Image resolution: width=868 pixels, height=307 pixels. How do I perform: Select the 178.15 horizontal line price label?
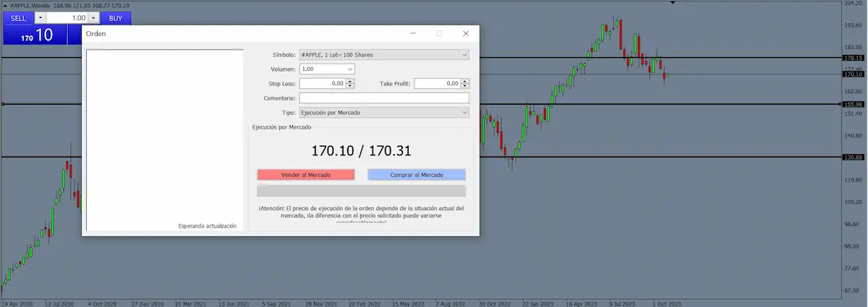(854, 58)
